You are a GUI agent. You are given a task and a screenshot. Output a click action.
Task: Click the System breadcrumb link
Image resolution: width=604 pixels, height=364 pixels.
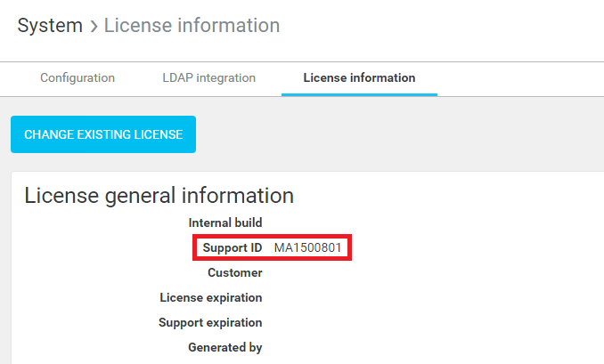(x=50, y=26)
